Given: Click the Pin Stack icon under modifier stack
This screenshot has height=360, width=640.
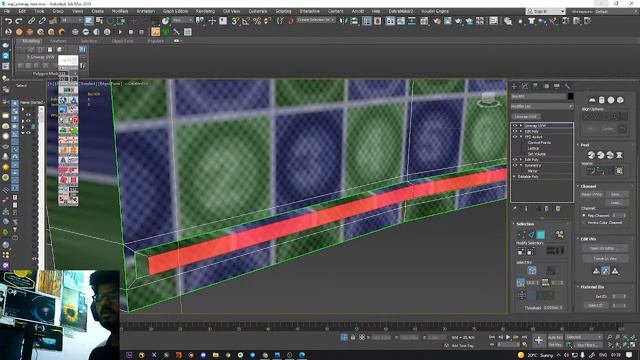Looking at the screenshot, I should tap(515, 209).
